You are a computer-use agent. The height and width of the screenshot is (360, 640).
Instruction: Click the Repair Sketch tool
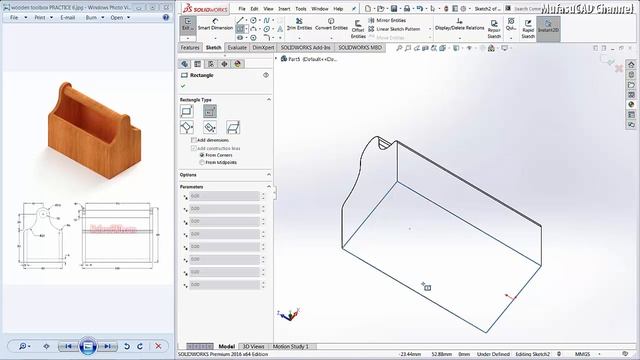click(x=494, y=29)
